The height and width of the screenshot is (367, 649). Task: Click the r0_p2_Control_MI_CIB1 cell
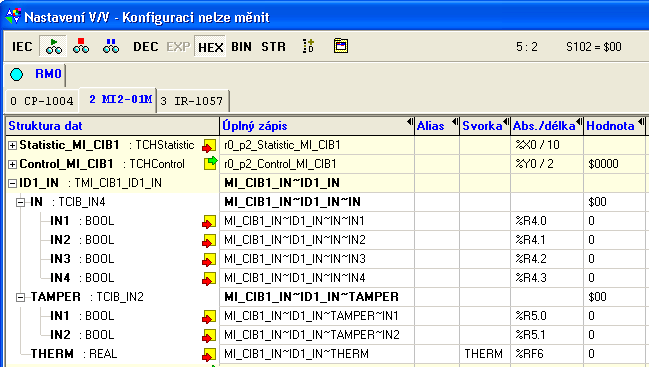point(317,164)
